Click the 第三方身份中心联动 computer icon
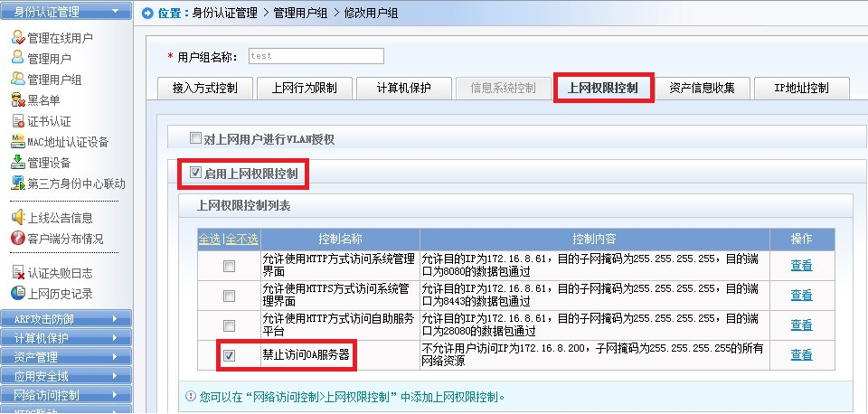Screen dimensions: 868x414 18,183
